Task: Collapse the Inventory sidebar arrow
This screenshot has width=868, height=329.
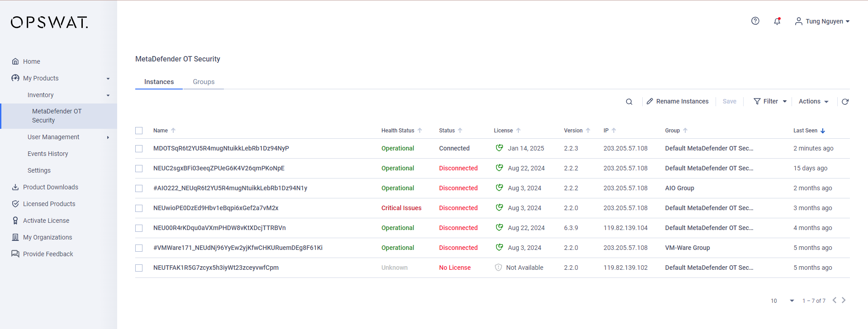Action: pos(108,95)
